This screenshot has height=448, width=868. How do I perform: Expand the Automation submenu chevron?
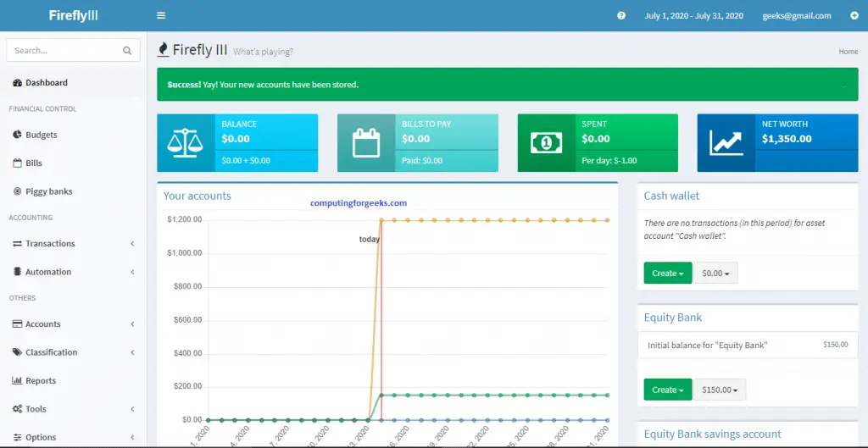click(x=132, y=272)
